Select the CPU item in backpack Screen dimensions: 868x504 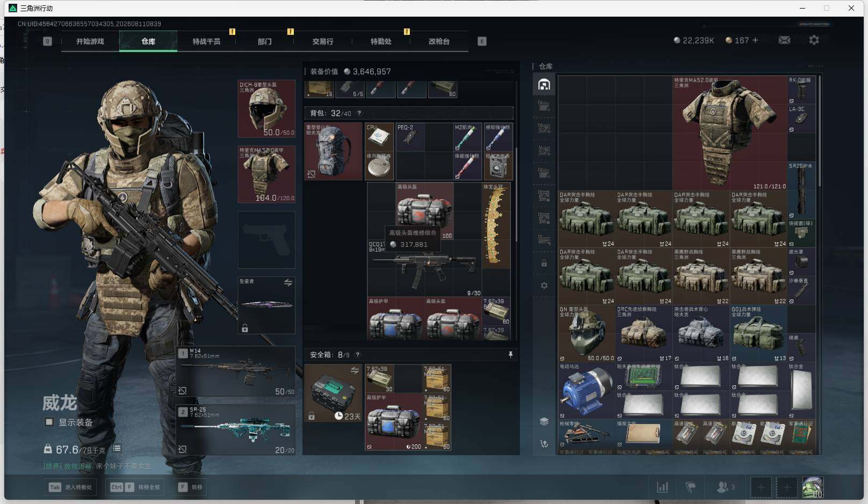pos(379,137)
